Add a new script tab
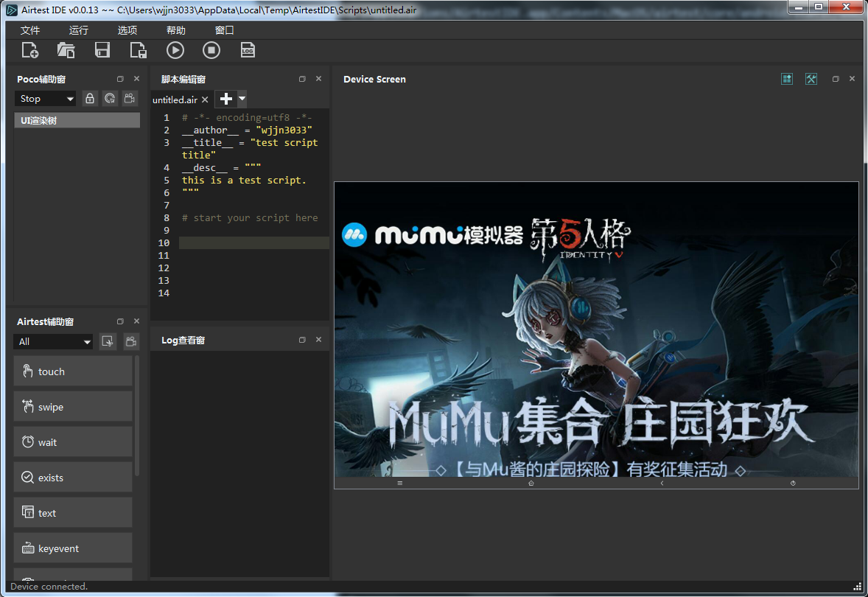Image resolution: width=868 pixels, height=597 pixels. pyautogui.click(x=226, y=99)
